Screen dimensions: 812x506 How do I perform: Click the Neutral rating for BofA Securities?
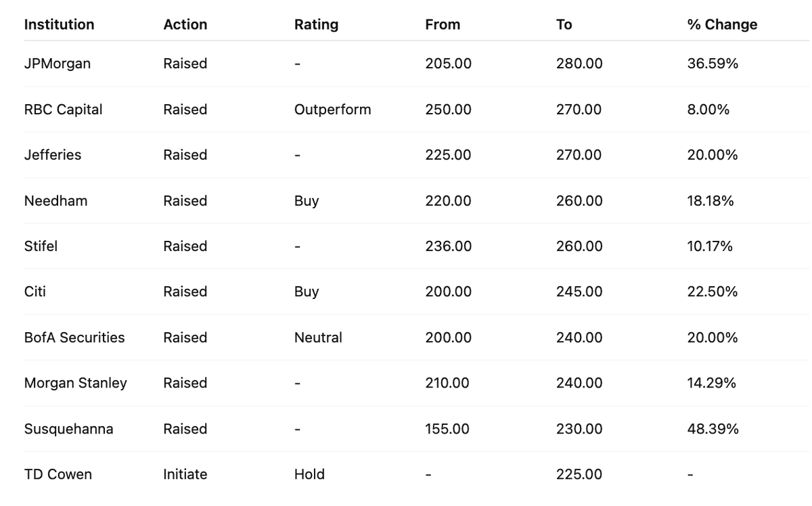[318, 337]
